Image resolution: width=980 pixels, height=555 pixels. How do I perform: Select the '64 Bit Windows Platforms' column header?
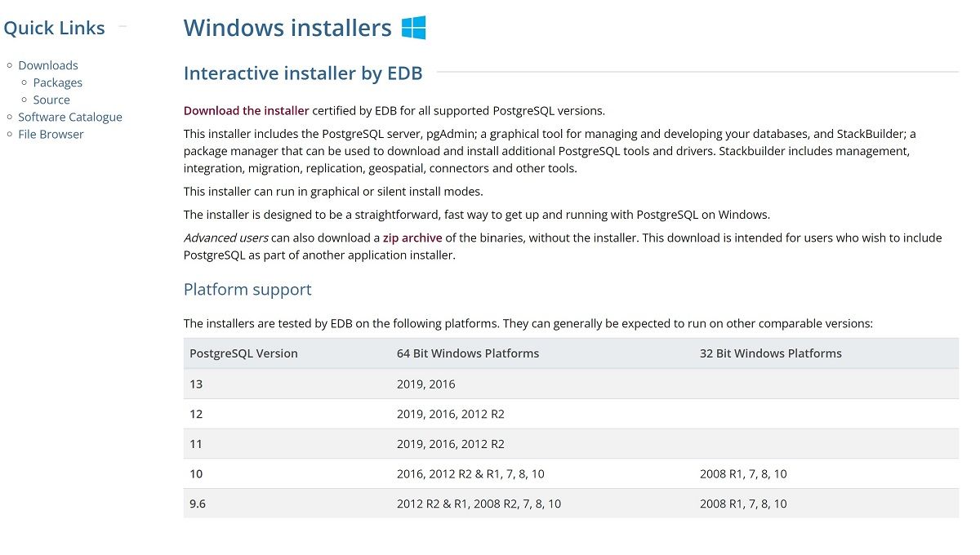468,353
